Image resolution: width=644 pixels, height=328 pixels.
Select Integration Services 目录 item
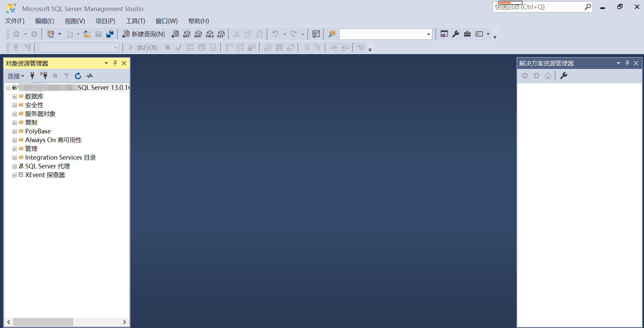click(x=61, y=157)
